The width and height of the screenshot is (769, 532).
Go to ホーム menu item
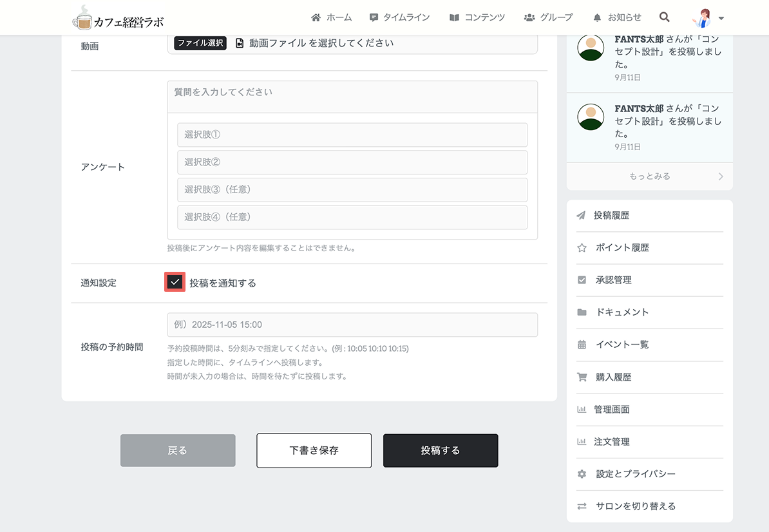point(332,17)
